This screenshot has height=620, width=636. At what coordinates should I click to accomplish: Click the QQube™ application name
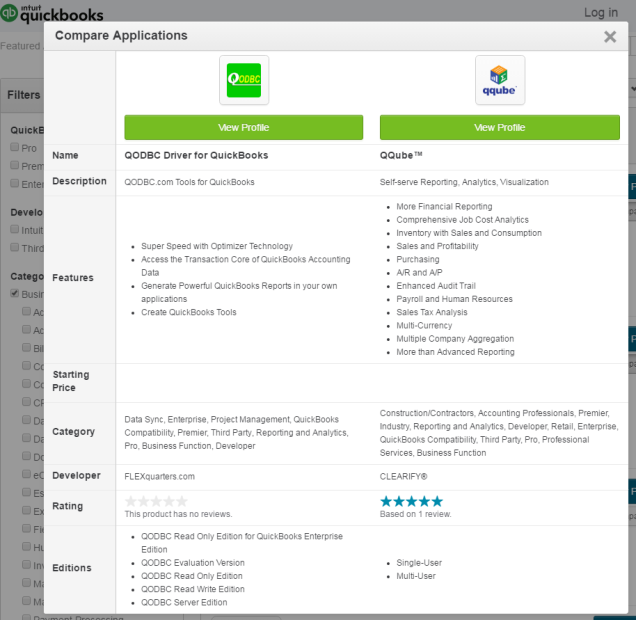click(401, 155)
